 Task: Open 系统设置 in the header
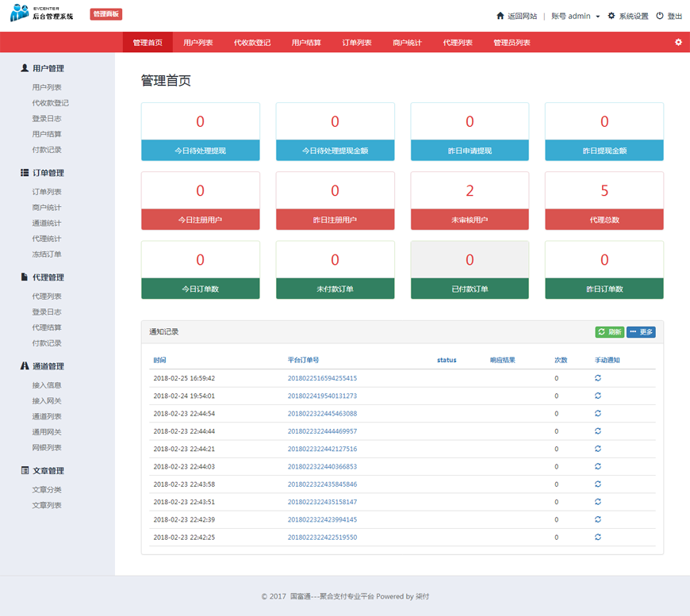click(x=634, y=17)
